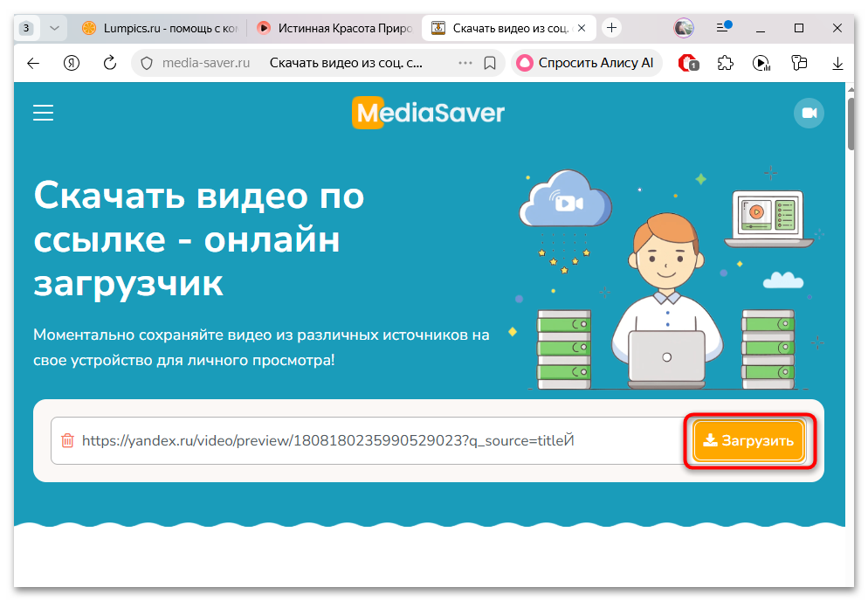
Task: Open browser menu with notification dot
Action: (x=723, y=27)
